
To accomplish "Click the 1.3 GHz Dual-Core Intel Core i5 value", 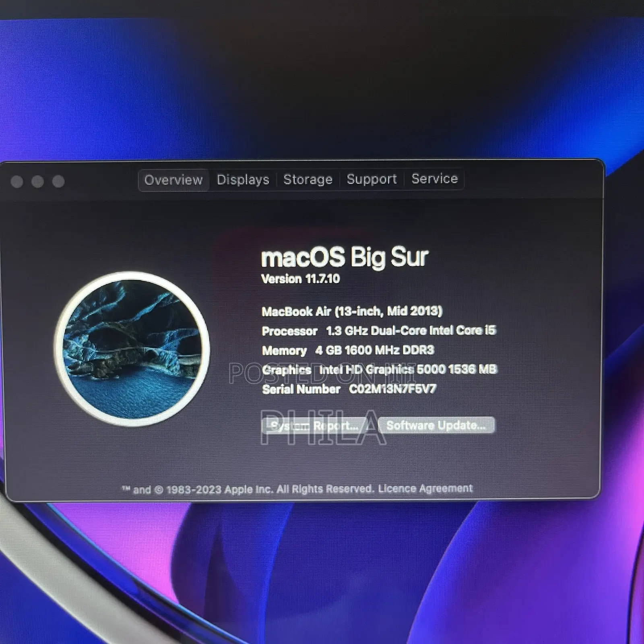I will pos(411,330).
